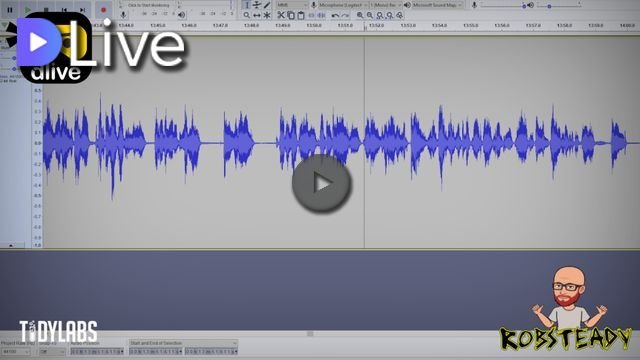Click the Undo arrow icon

pos(335,15)
